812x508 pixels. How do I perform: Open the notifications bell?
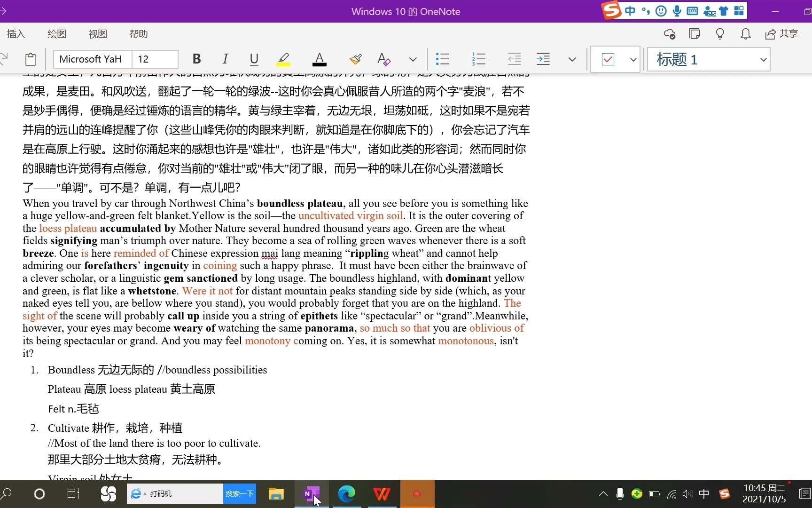745,34
